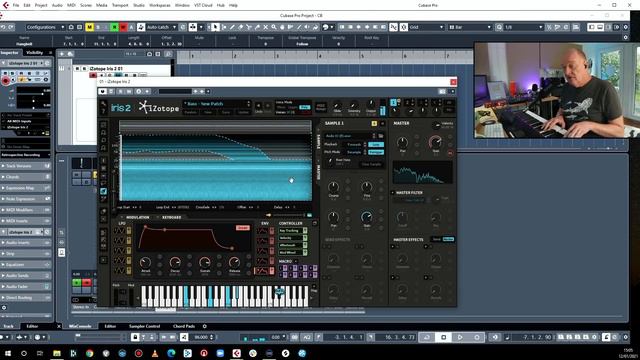
Task: Open 1/8 quantize preset dropdown
Action: point(524,27)
